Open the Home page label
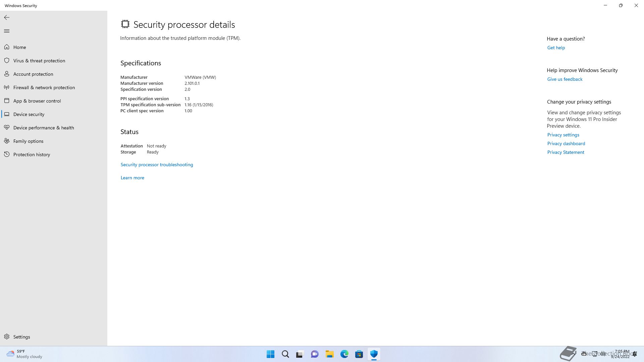This screenshot has width=644, height=362. pyautogui.click(x=19, y=47)
